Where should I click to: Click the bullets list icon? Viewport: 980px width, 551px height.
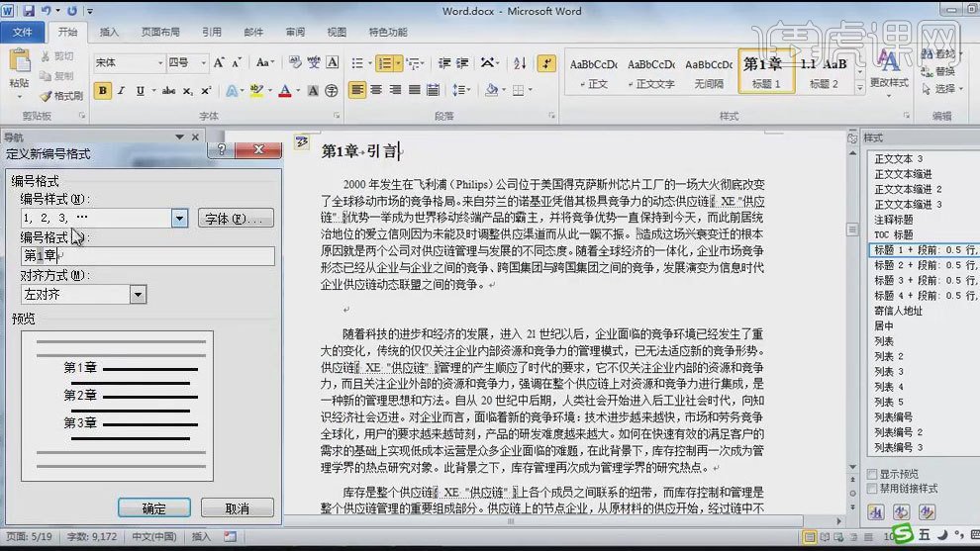click(357, 63)
